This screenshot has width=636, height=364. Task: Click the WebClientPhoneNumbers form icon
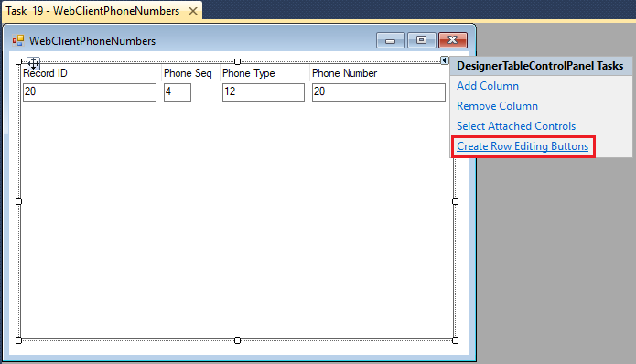[x=18, y=40]
